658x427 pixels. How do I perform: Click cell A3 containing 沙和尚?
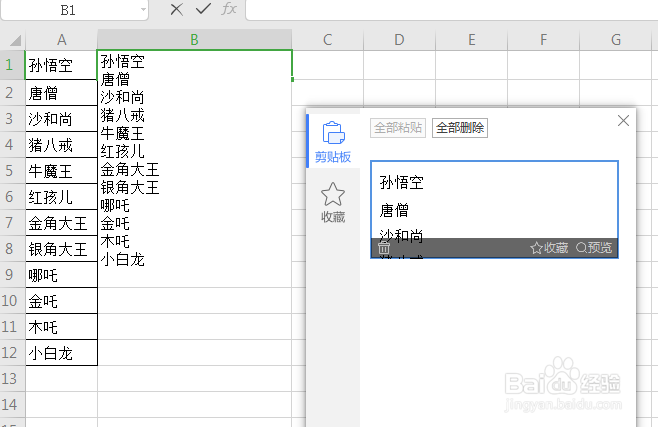tap(61, 119)
